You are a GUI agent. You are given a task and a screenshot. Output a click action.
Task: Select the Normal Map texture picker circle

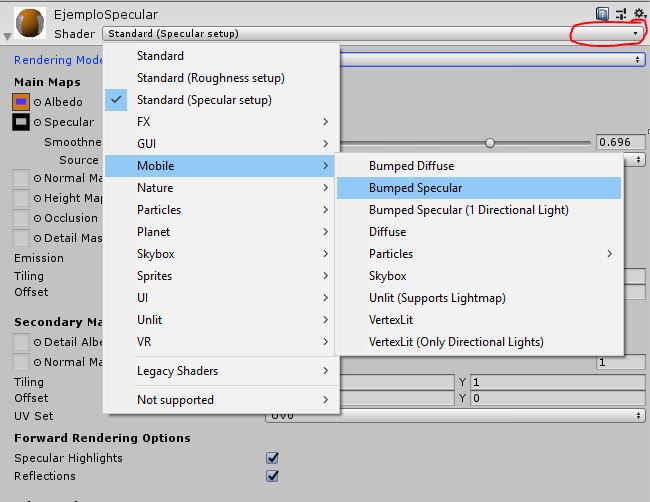[x=37, y=178]
